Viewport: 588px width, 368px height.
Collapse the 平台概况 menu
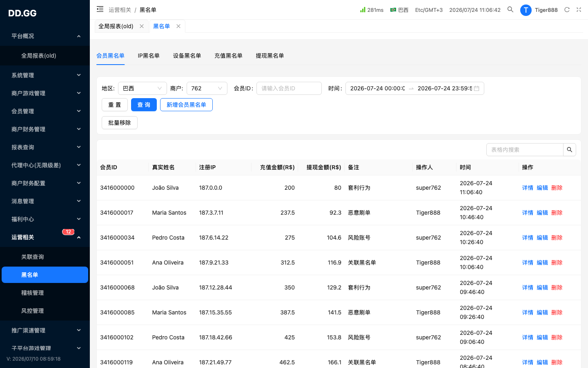click(45, 36)
